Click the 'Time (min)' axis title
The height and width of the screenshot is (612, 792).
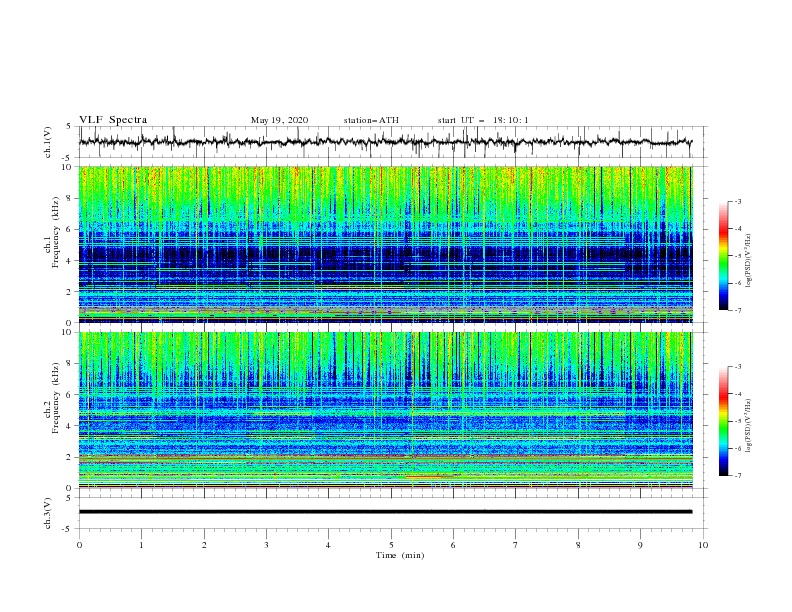(x=400, y=555)
